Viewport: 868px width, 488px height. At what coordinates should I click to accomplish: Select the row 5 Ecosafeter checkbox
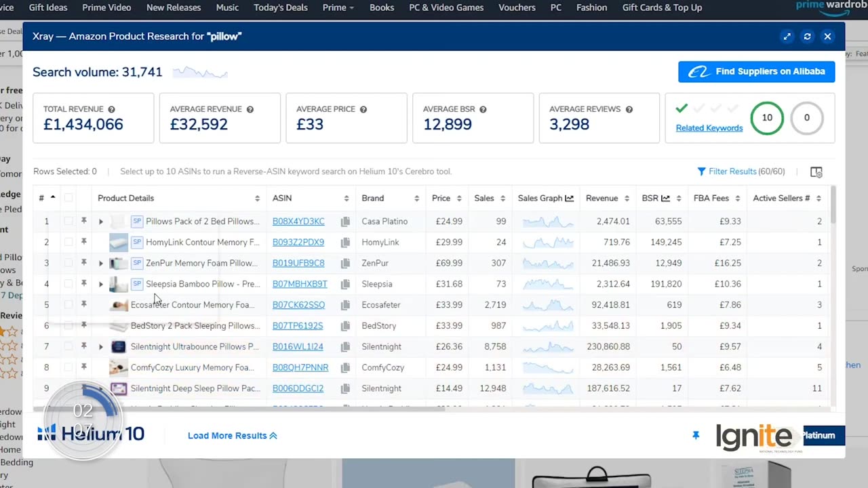click(x=68, y=305)
